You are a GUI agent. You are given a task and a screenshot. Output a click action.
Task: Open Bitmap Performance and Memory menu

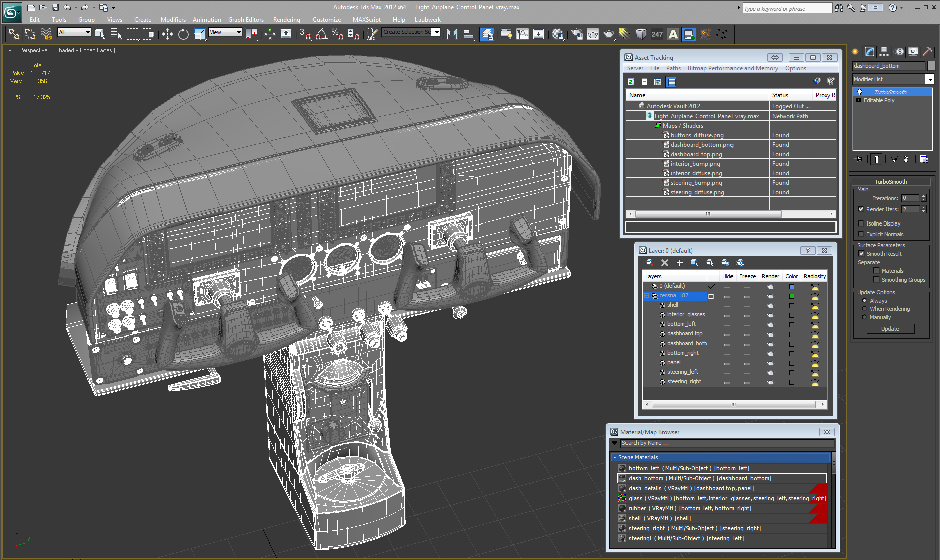pyautogui.click(x=733, y=68)
